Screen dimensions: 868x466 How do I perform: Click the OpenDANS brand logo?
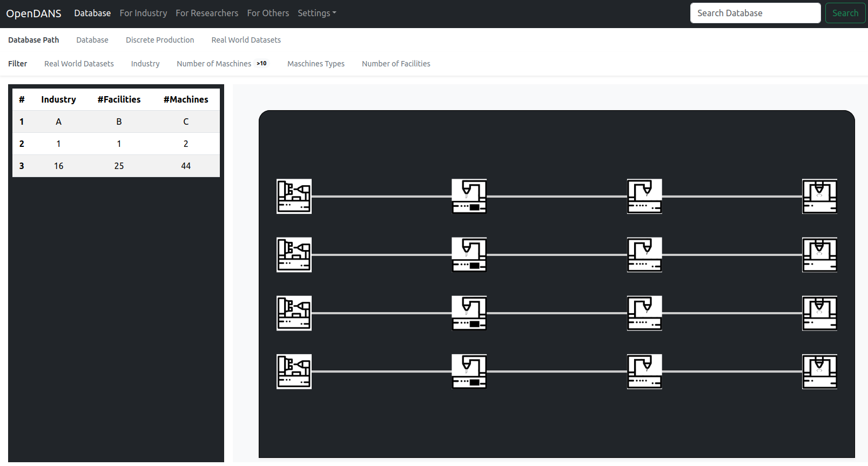(x=33, y=13)
